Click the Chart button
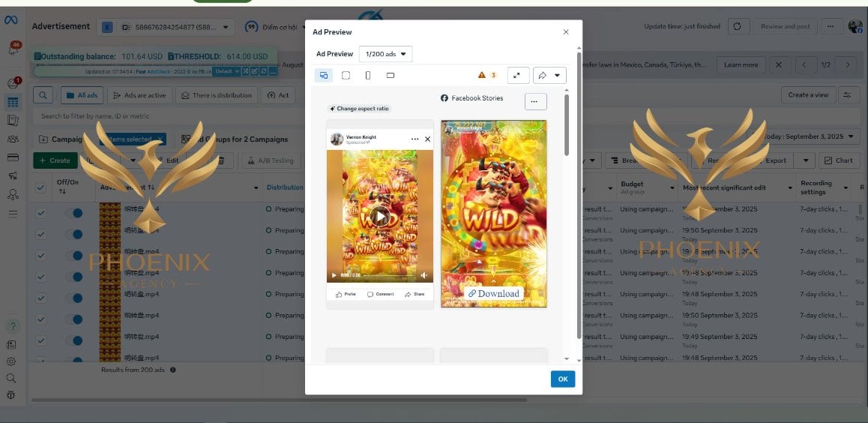The height and width of the screenshot is (423, 868). click(840, 160)
